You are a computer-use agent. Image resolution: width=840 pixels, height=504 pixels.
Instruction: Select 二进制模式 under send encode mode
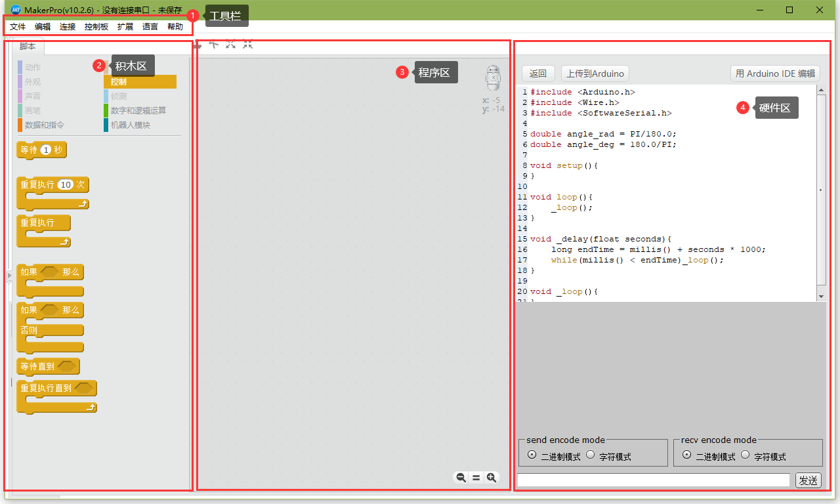pyautogui.click(x=532, y=454)
